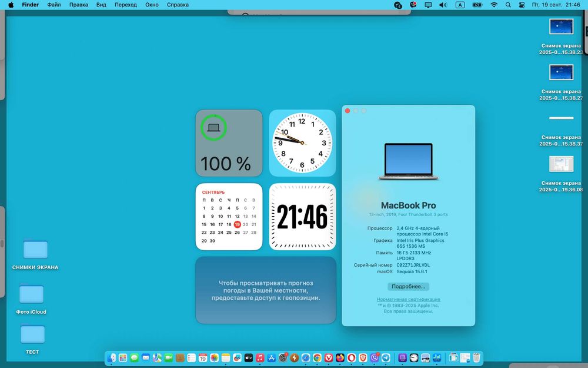Launch Photos from the dock
This screenshot has width=588, height=368.
[214, 358]
